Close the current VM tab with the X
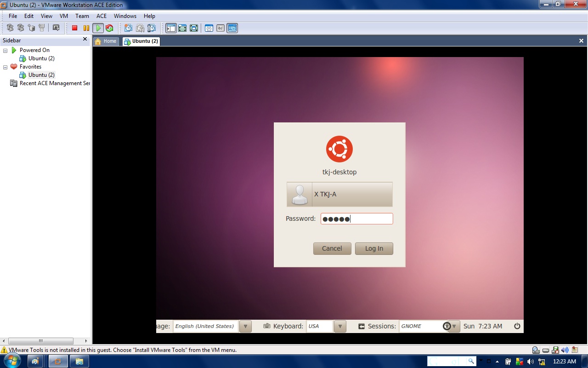 (x=581, y=41)
